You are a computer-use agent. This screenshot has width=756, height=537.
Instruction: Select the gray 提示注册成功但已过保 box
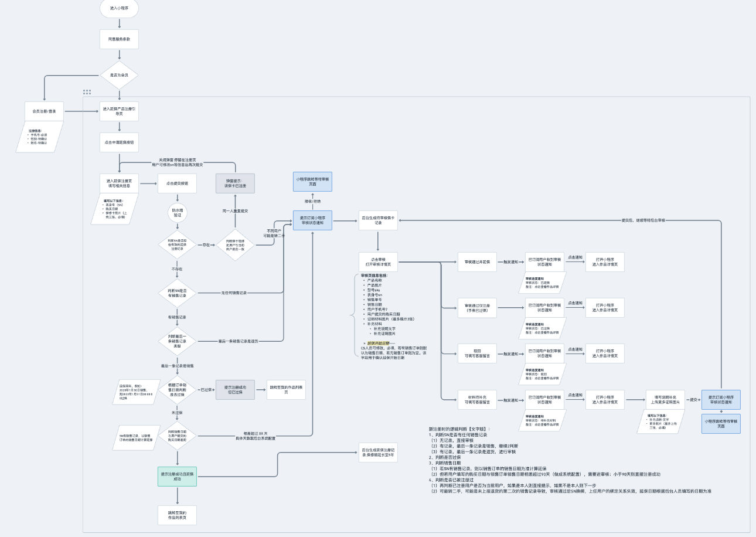pyautogui.click(x=235, y=390)
